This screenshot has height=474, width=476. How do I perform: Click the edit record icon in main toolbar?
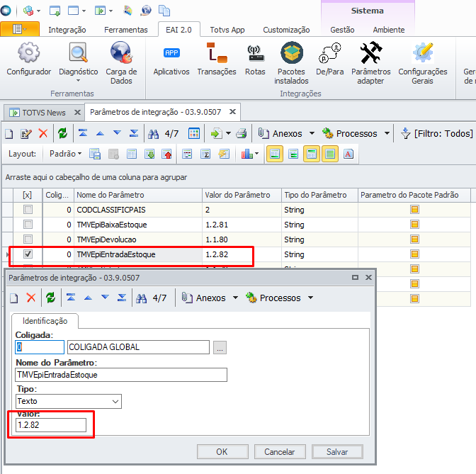[x=26, y=134]
